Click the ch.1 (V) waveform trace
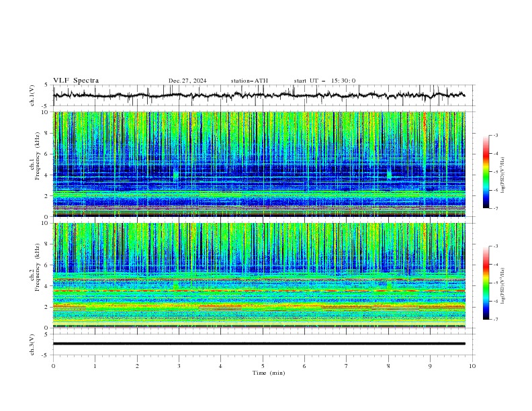Image resolution: width=532 pixels, height=411 pixels. click(x=259, y=95)
